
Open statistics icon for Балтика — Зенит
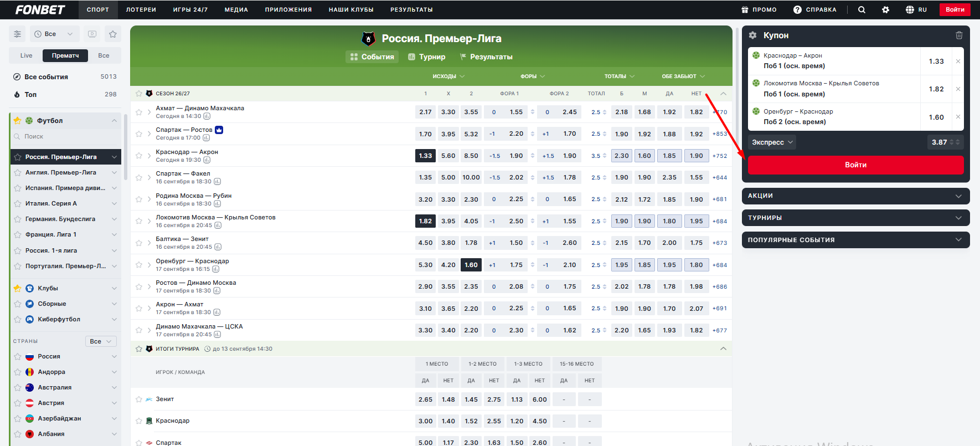(218, 247)
